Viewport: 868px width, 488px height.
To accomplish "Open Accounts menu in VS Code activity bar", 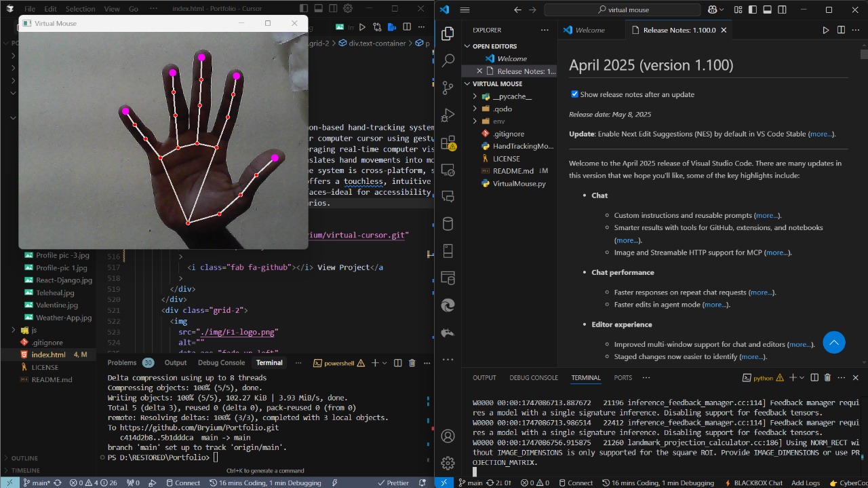I will (448, 436).
